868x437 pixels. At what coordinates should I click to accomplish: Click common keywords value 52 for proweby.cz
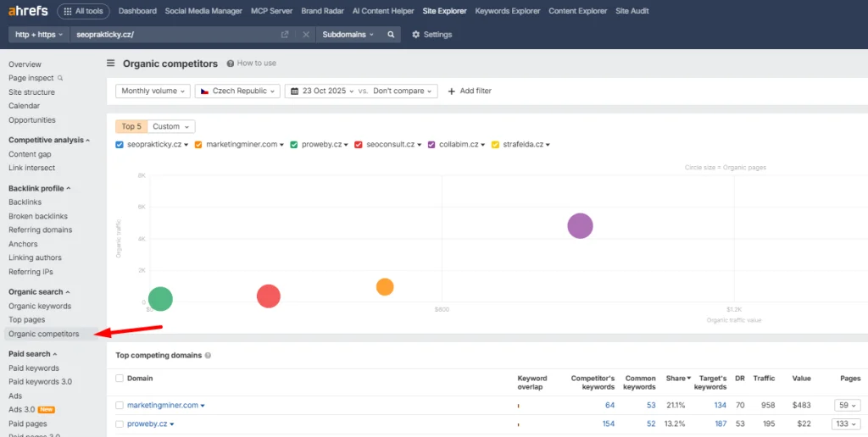pos(651,424)
